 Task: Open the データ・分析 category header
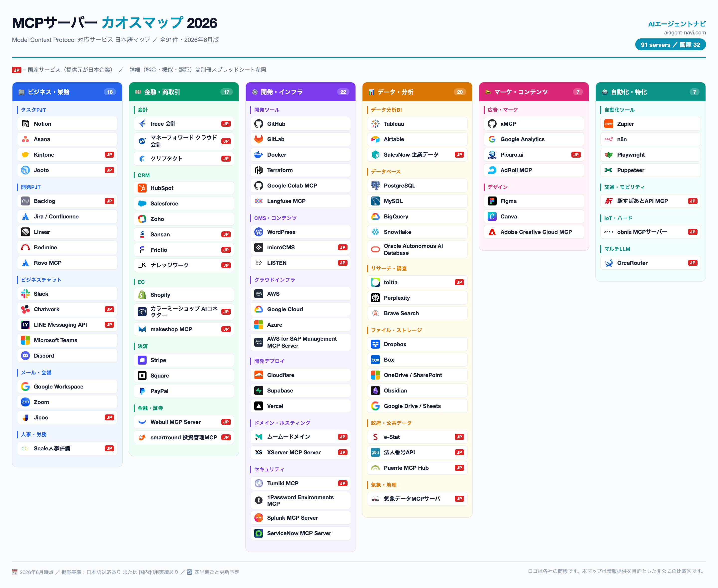click(417, 92)
